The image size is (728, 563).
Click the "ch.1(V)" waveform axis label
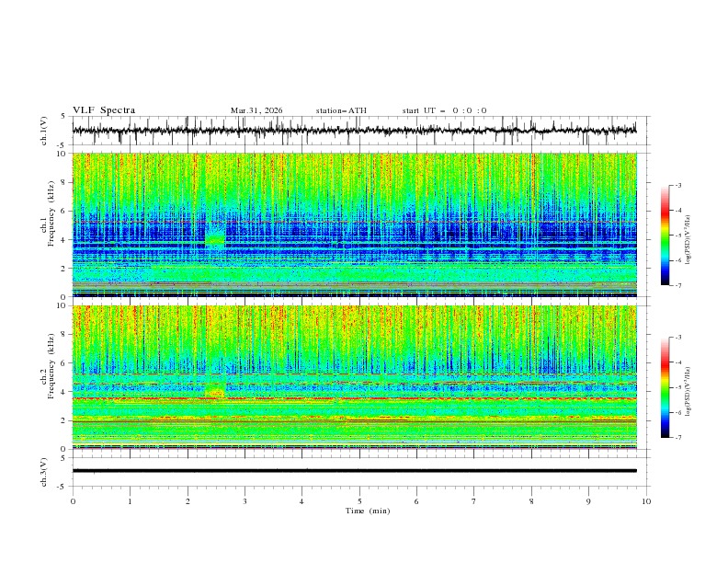pyautogui.click(x=44, y=131)
